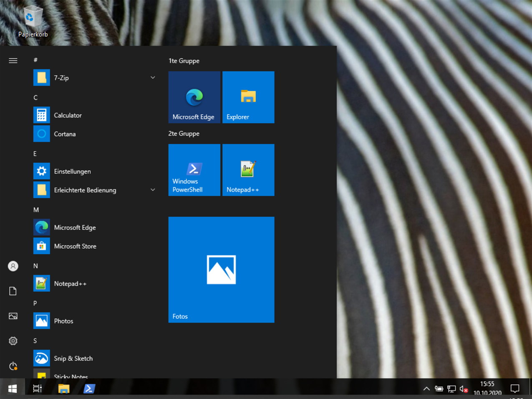Click the # letter header in the app list

(35, 60)
